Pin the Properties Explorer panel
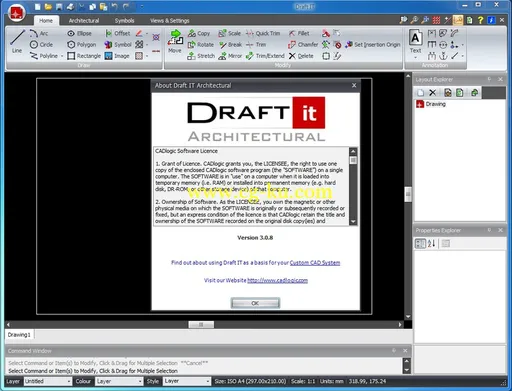This screenshot has height=391, width=512. pos(489,230)
